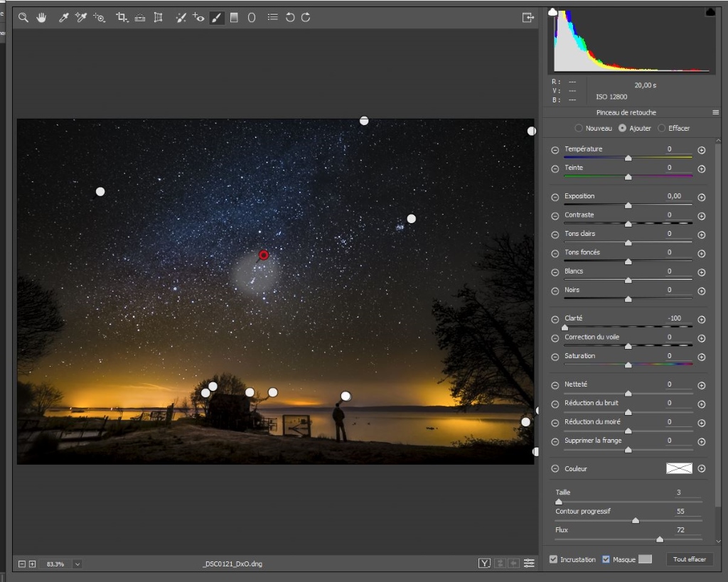Select the Crop tool
The image size is (728, 582).
tap(122, 18)
